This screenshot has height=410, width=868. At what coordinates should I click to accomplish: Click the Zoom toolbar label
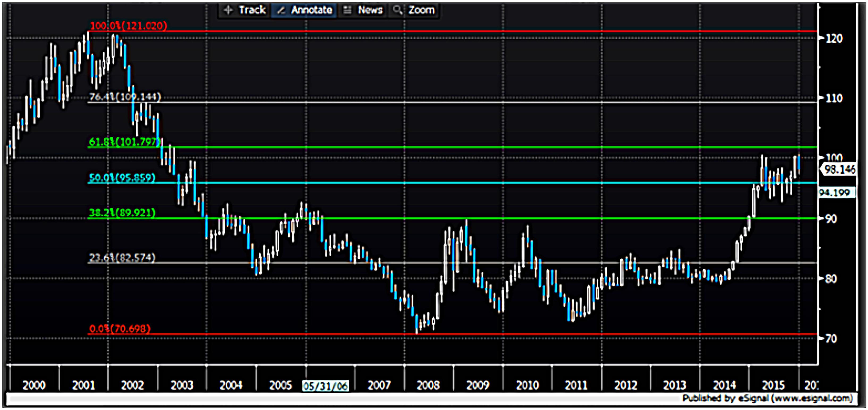tap(421, 10)
